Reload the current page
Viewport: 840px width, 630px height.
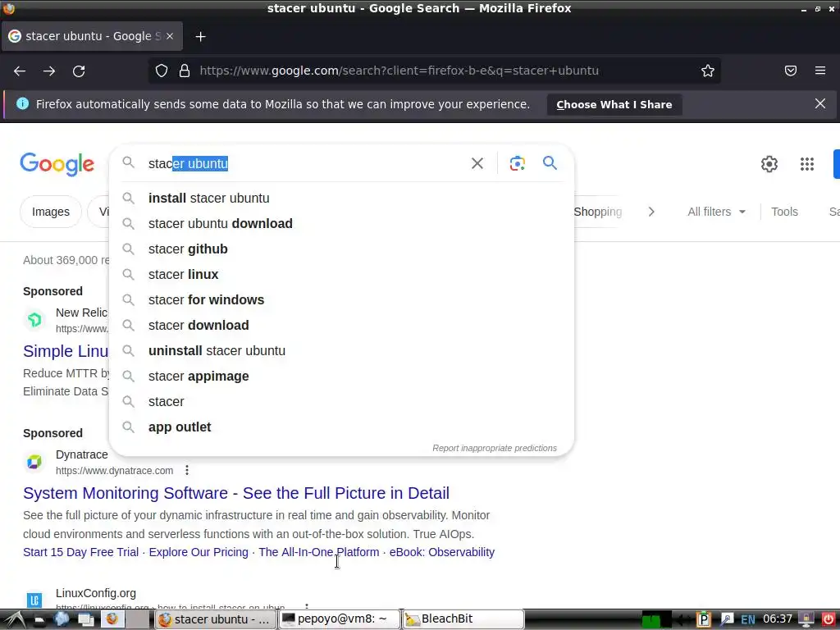[x=79, y=71]
